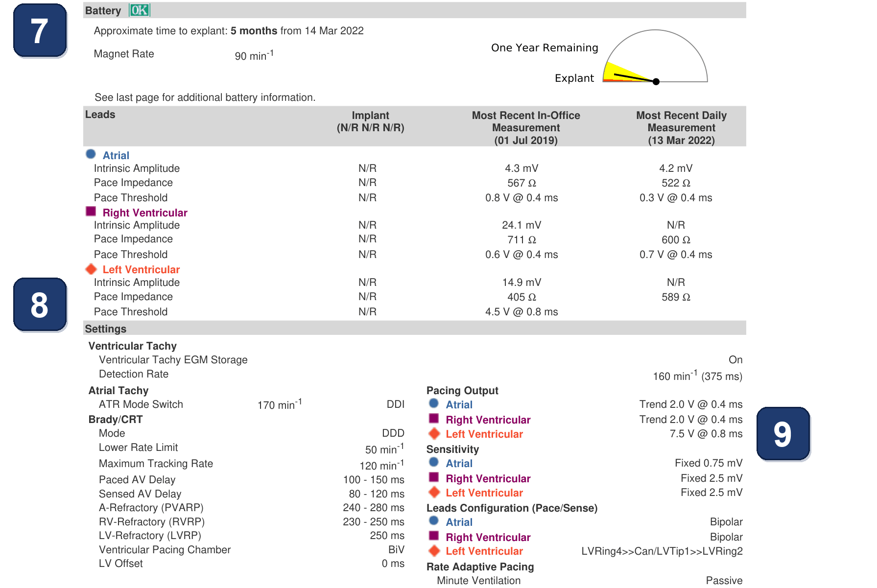Click Atrial sensitivity Fixed 0.75 mV
Viewport: 877px width, 588px height.
pos(709,463)
